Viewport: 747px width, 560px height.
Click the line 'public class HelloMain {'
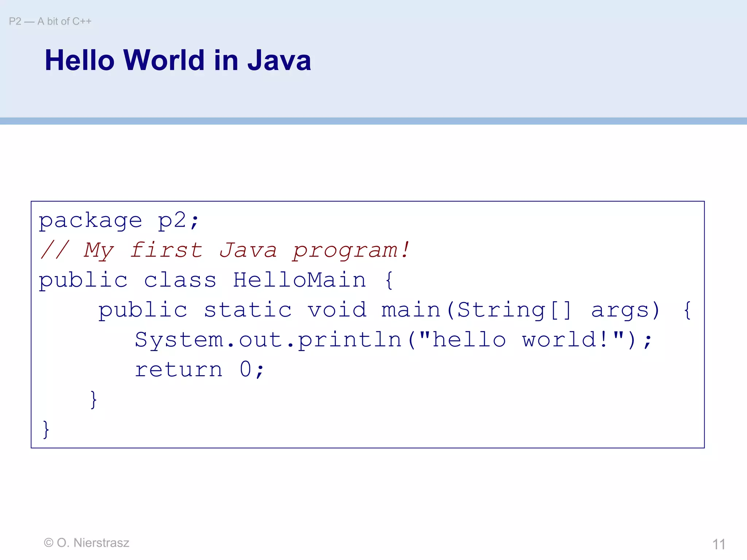tap(216, 280)
